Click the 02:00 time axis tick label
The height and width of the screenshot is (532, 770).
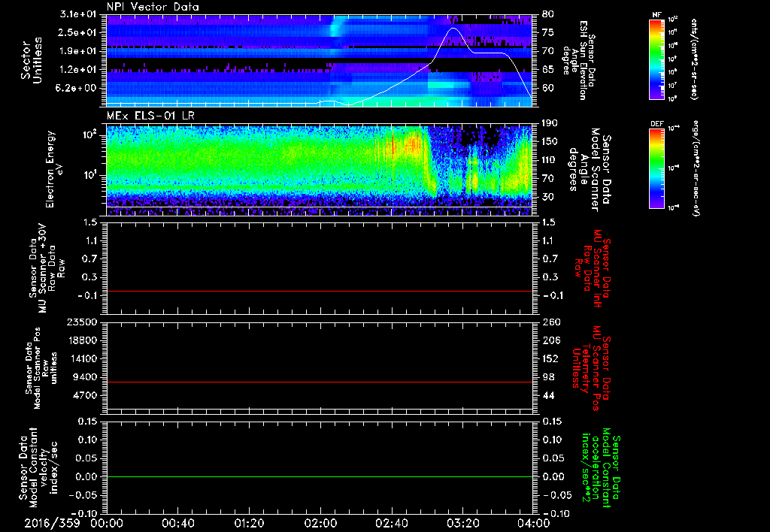320,523
